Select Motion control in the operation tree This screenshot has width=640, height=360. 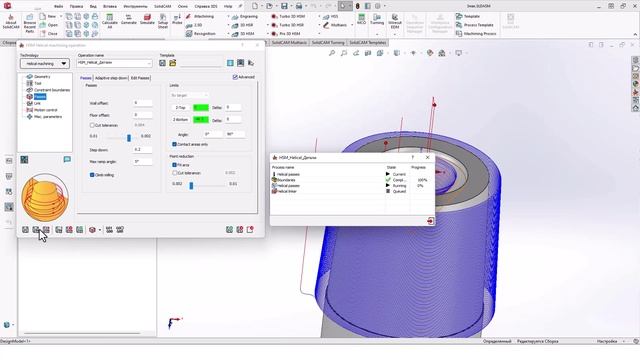(x=45, y=110)
